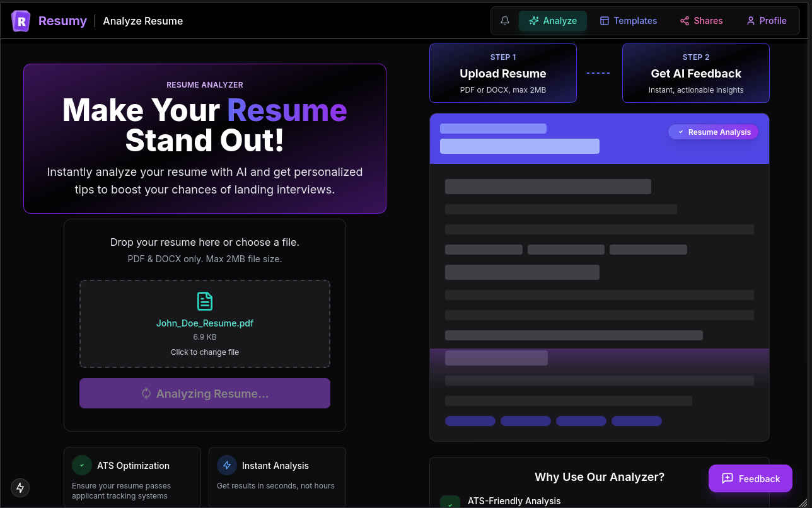Viewport: 812px width, 508px height.
Task: Click the "Click to change file" link
Action: pyautogui.click(x=205, y=352)
